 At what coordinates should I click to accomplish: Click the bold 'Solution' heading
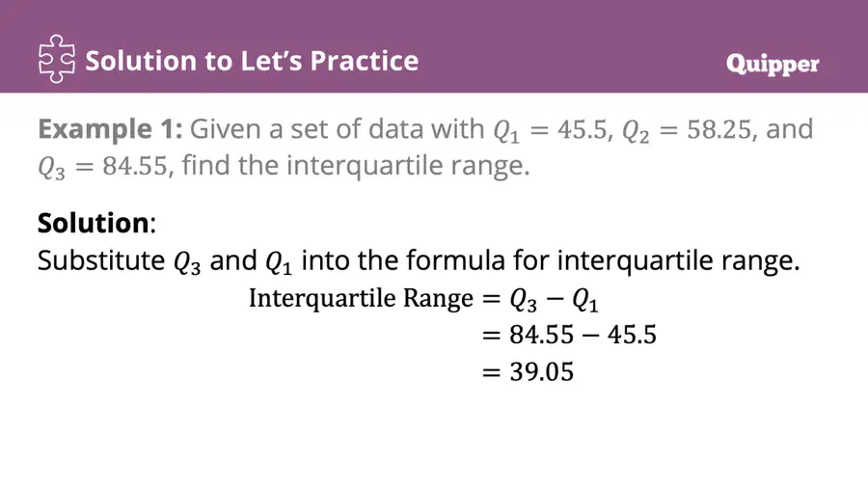pyautogui.click(x=93, y=223)
